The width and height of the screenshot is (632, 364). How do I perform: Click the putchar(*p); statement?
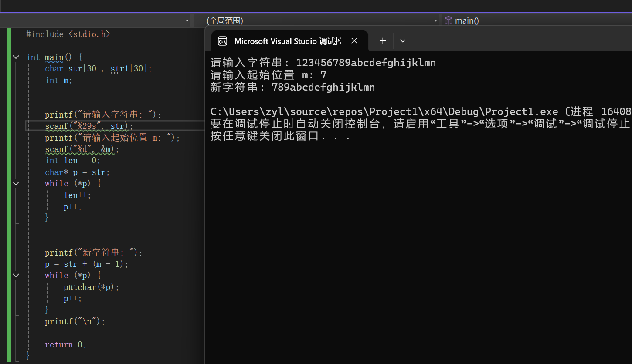91,287
